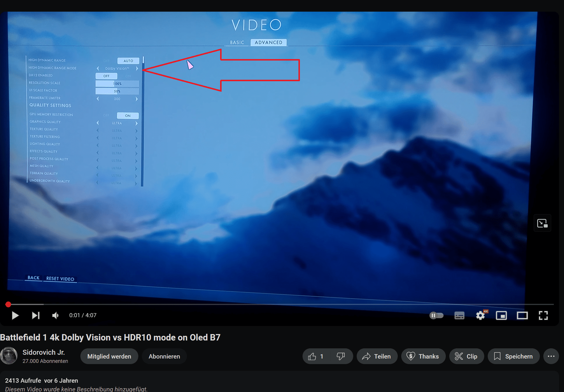The width and height of the screenshot is (564, 392).
Task: Raise Undergrowth Quality with right arrow
Action: coord(136,184)
